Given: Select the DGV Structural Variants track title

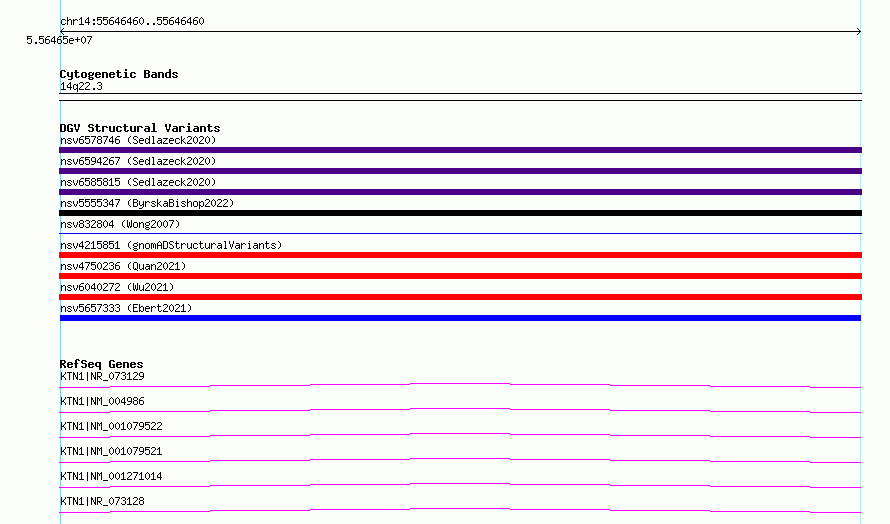Looking at the screenshot, I should [x=140, y=128].
